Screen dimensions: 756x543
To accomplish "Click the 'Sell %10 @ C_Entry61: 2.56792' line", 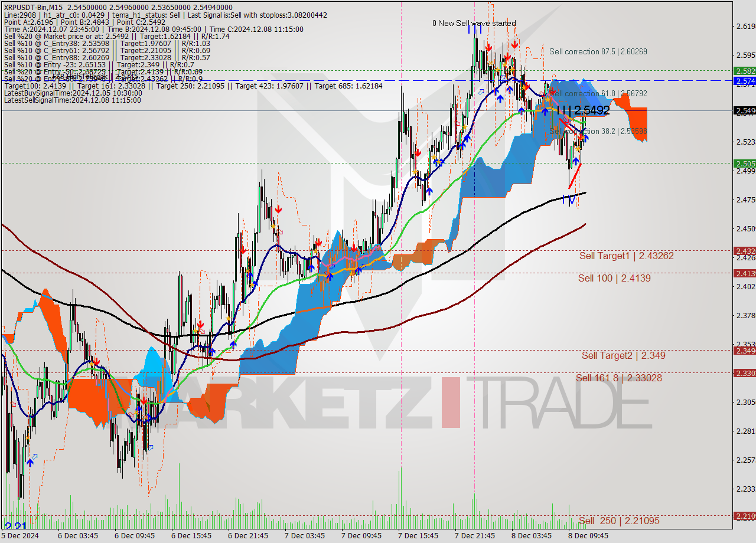I will pyautogui.click(x=107, y=50).
